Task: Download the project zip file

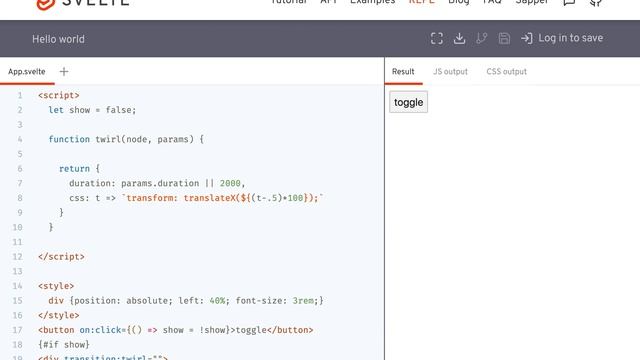Action: [459, 38]
